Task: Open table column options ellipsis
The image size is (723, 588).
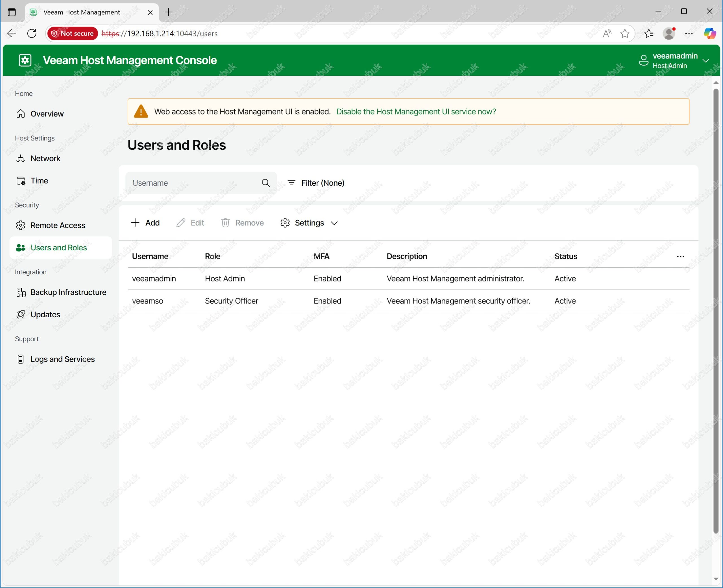Action: (680, 256)
